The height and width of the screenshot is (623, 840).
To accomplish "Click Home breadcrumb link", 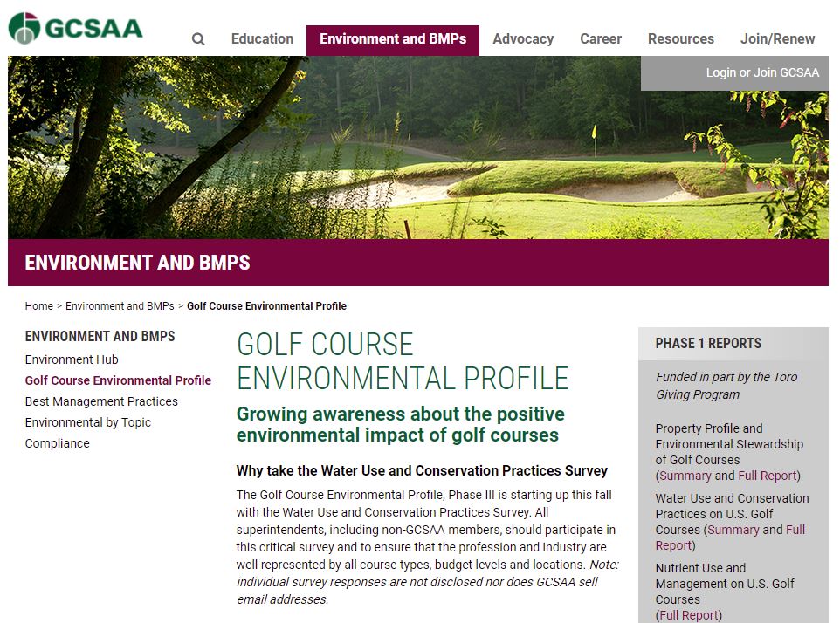I will tap(38, 306).
